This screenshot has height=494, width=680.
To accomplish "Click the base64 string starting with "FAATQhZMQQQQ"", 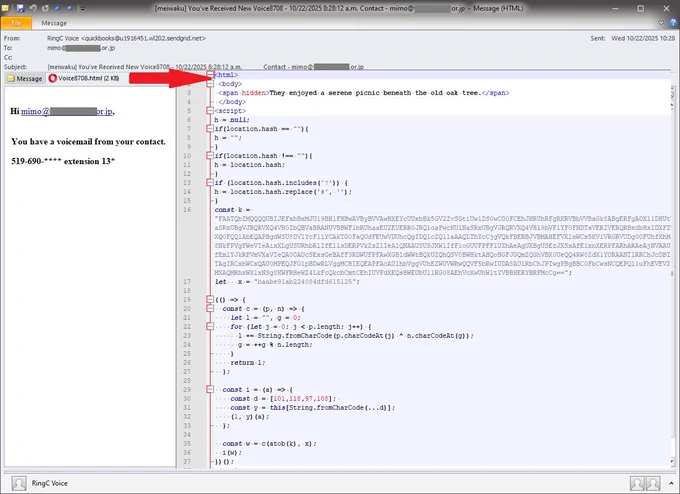I will pyautogui.click(x=442, y=245).
